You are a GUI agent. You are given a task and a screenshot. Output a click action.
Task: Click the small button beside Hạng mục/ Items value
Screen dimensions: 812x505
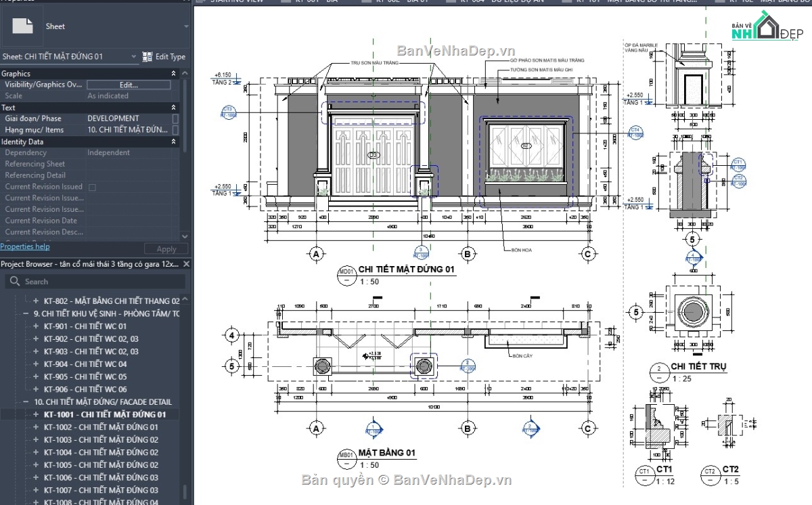pos(175,130)
